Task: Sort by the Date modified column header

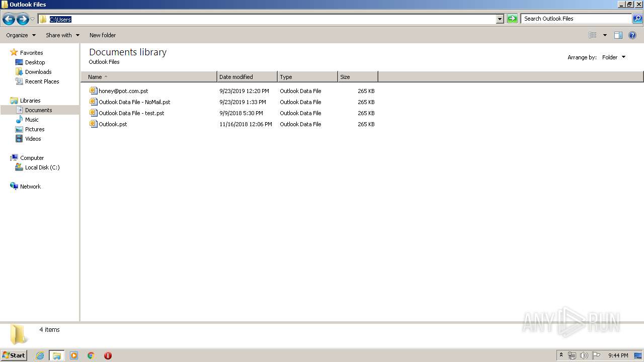Action: coord(247,77)
